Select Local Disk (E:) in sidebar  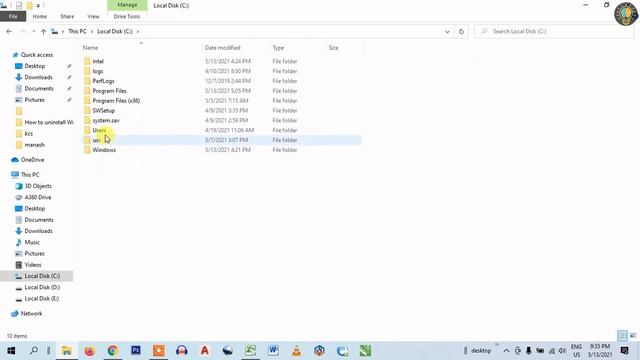[42, 298]
